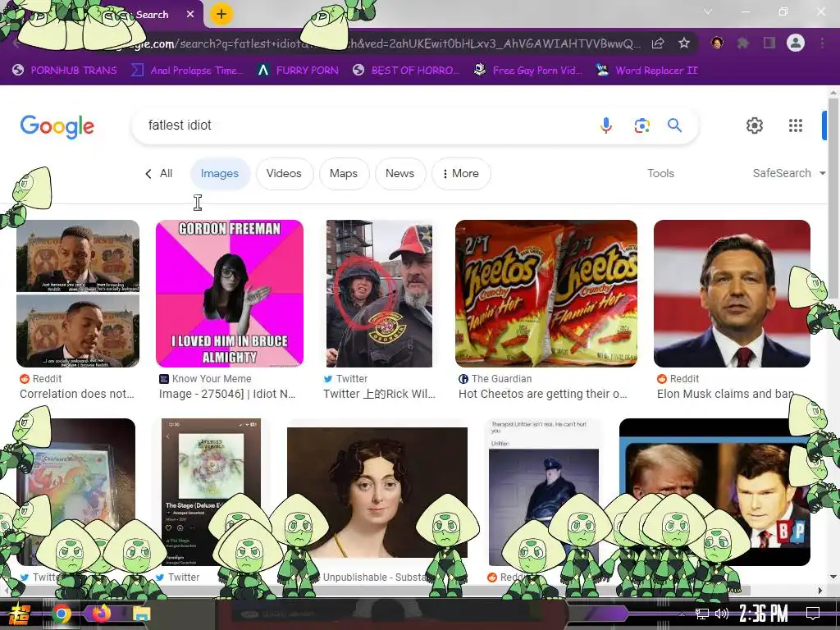Screen dimensions: 840x630
Task: Open the BEST OF HORRO... bookmark
Action: click(x=406, y=71)
